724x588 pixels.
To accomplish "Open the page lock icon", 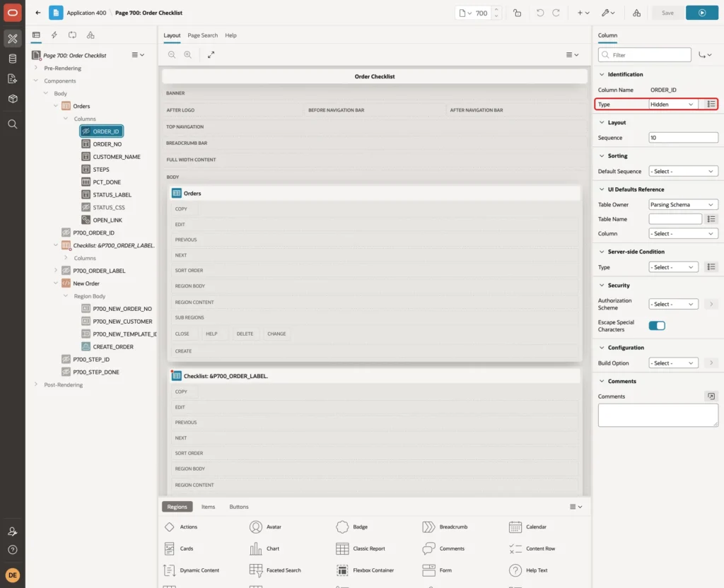I will tap(517, 13).
